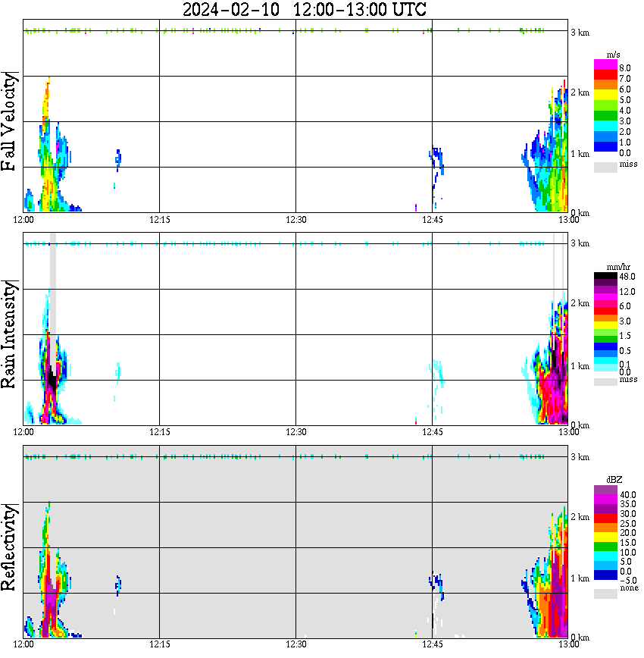This screenshot has width=644, height=658.
Task: Click the green 1.5 mm/hr legend swatch
Action: click(605, 340)
